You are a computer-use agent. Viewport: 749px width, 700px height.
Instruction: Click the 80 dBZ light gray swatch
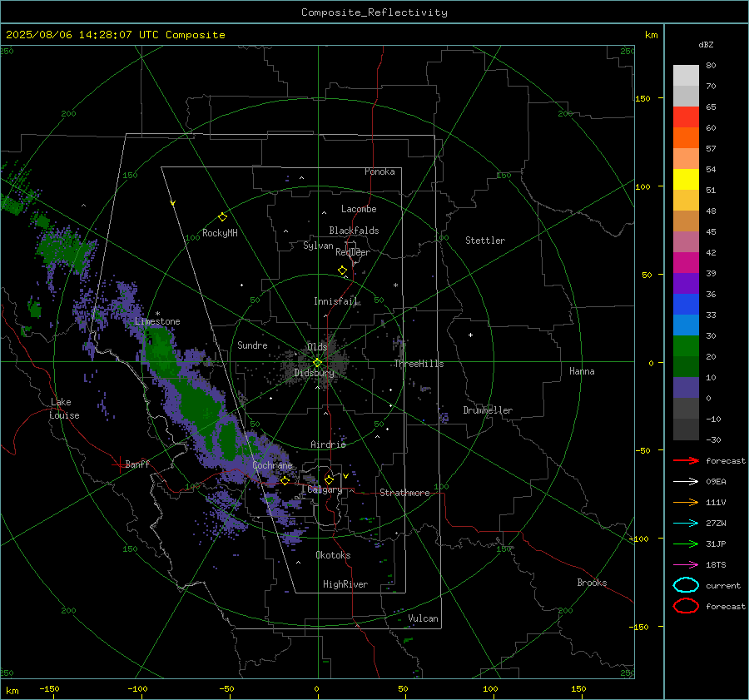(686, 76)
